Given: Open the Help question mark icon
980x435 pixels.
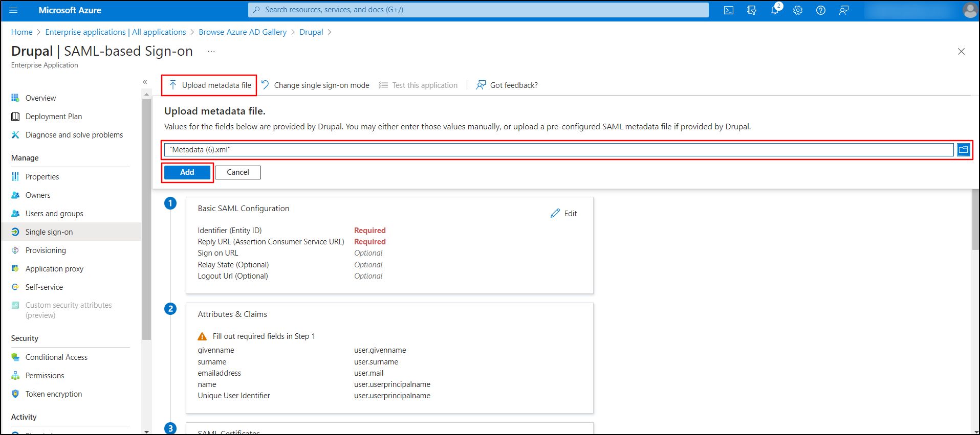Looking at the screenshot, I should (x=821, y=10).
